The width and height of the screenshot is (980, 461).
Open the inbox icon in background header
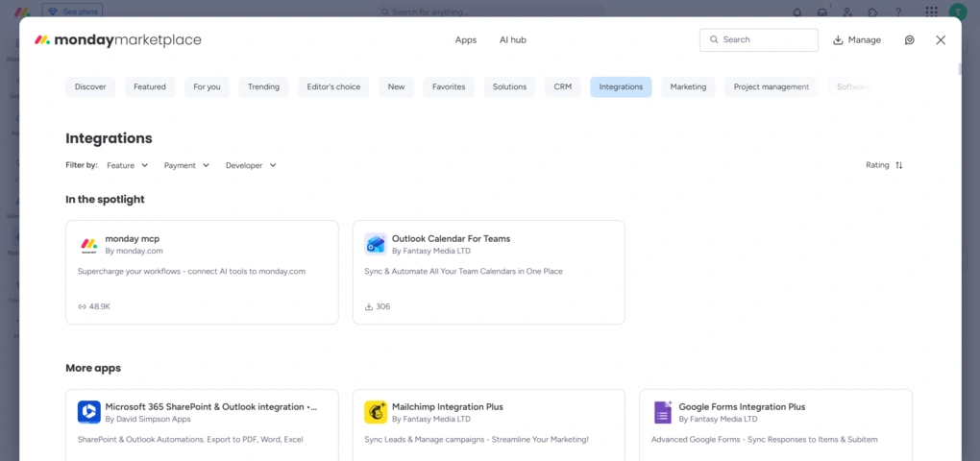[x=822, y=12]
